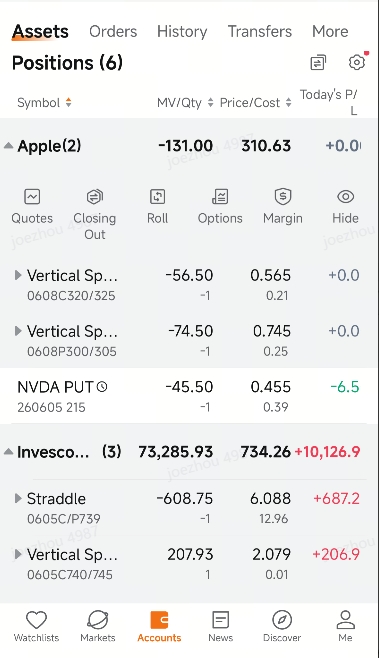Open the Quotes icon for Apple
The width and height of the screenshot is (379, 658).
coord(32,197)
